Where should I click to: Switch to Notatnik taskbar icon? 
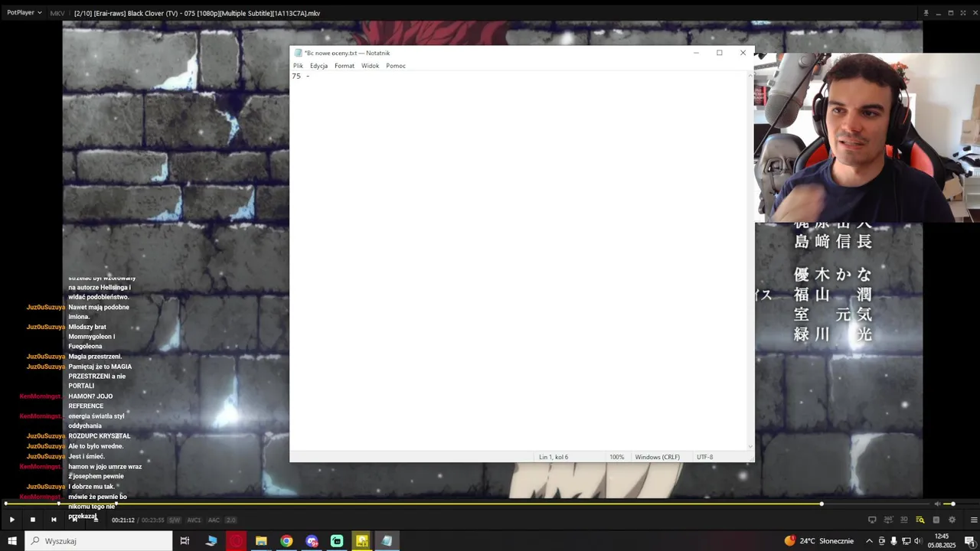387,541
